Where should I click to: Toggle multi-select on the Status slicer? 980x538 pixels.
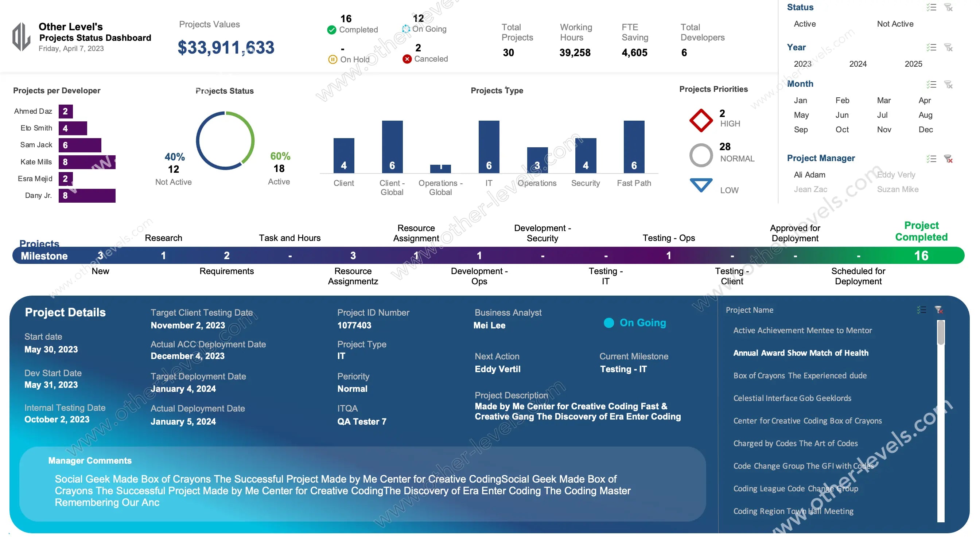point(931,7)
